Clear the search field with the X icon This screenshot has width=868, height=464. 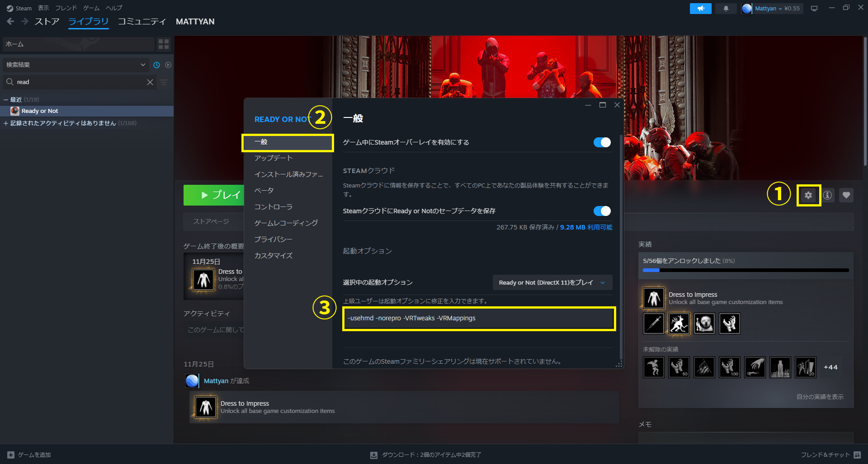(150, 82)
